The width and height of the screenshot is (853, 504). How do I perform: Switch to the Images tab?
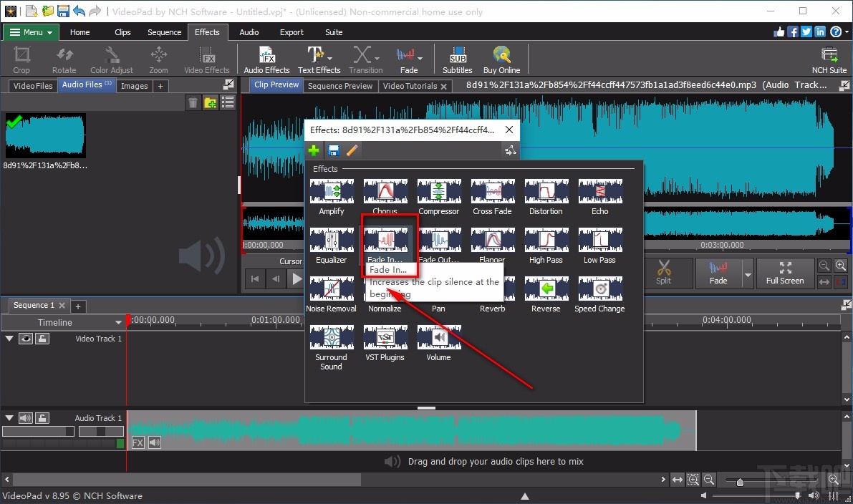pos(135,84)
